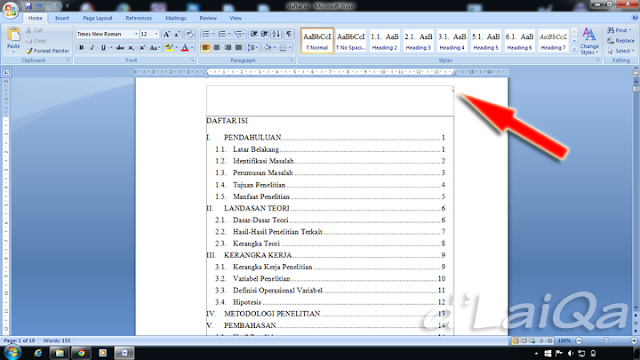Switch to the References tab
Image resolution: width=640 pixels, height=360 pixels.
coord(139,18)
